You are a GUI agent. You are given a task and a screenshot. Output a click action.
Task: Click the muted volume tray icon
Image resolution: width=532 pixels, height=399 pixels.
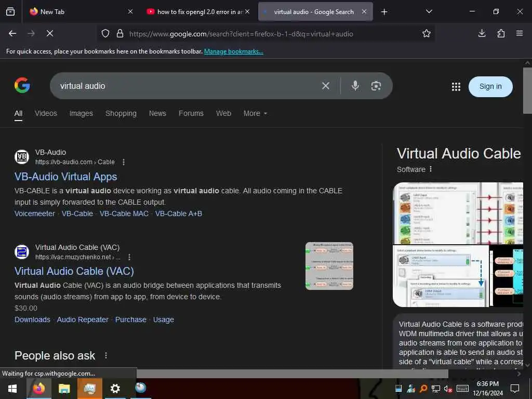click(448, 389)
